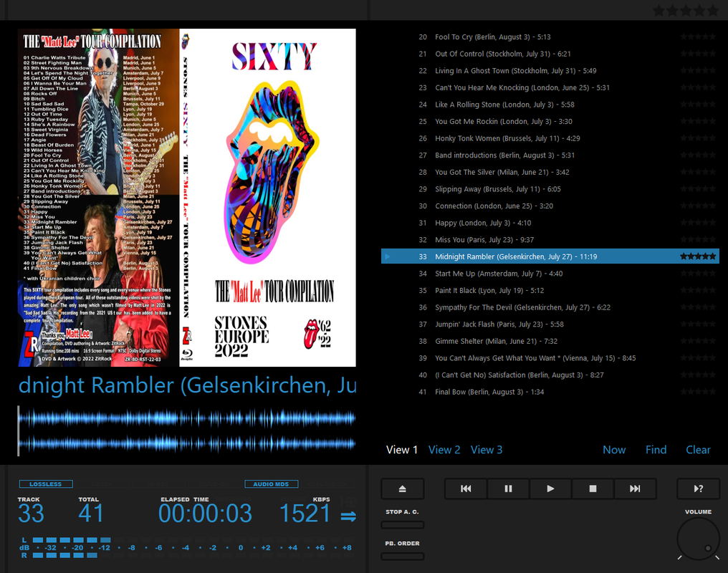Select the highlighted 'Midnight Rambler (Gelsenkirchen, July 27)' row
The image size is (728, 573).
click(550, 256)
